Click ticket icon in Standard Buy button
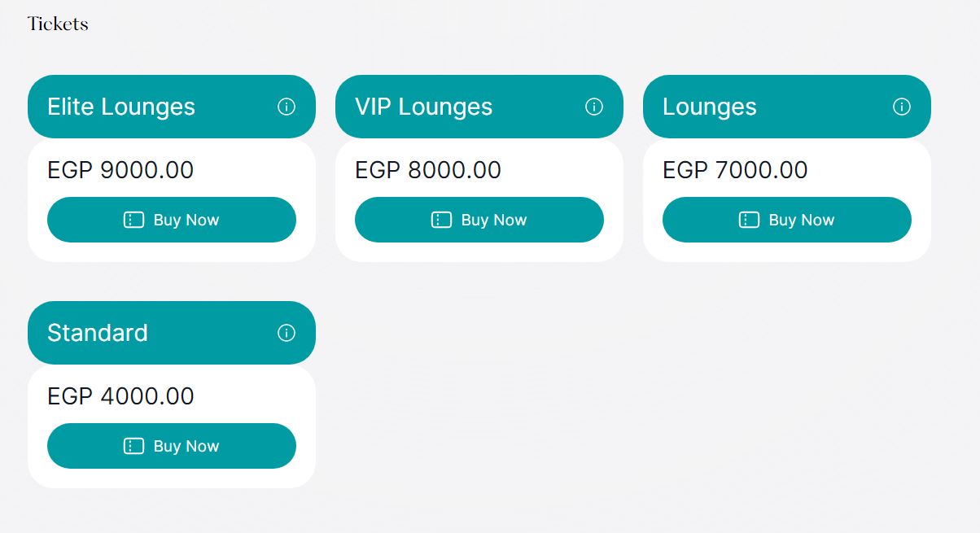Screen dimensions: 980x533 (133, 446)
